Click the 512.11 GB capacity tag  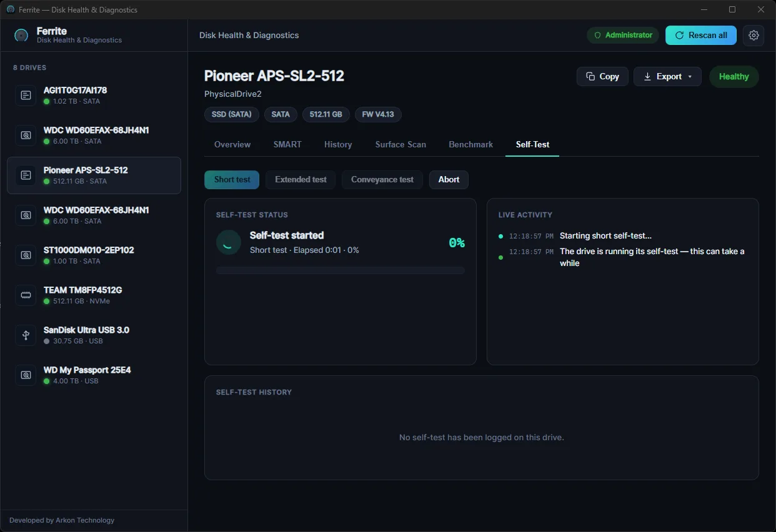[326, 115]
